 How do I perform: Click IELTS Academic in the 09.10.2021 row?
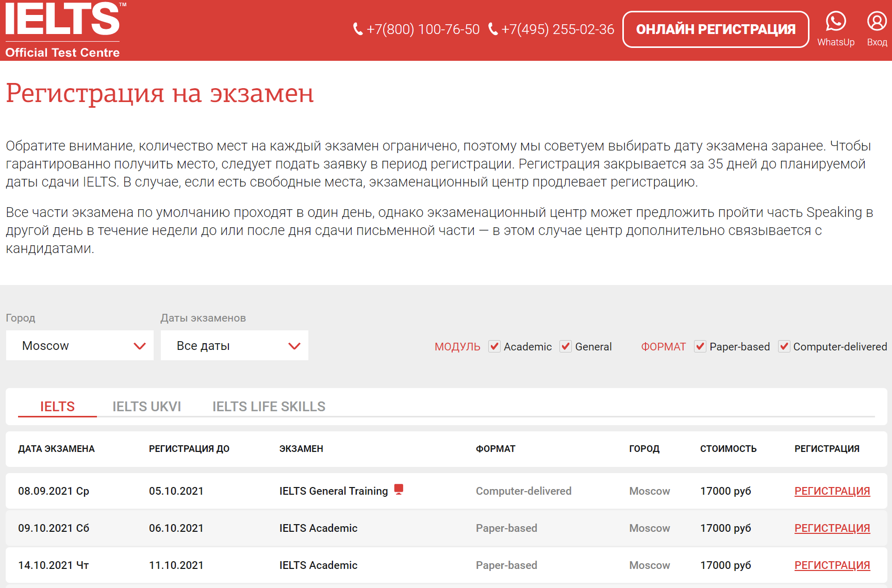point(318,528)
